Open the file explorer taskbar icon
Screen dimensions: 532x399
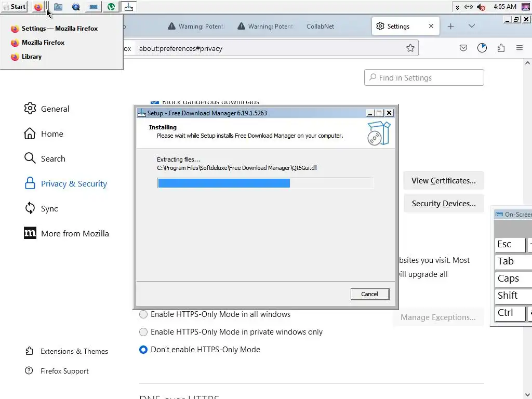point(58,7)
